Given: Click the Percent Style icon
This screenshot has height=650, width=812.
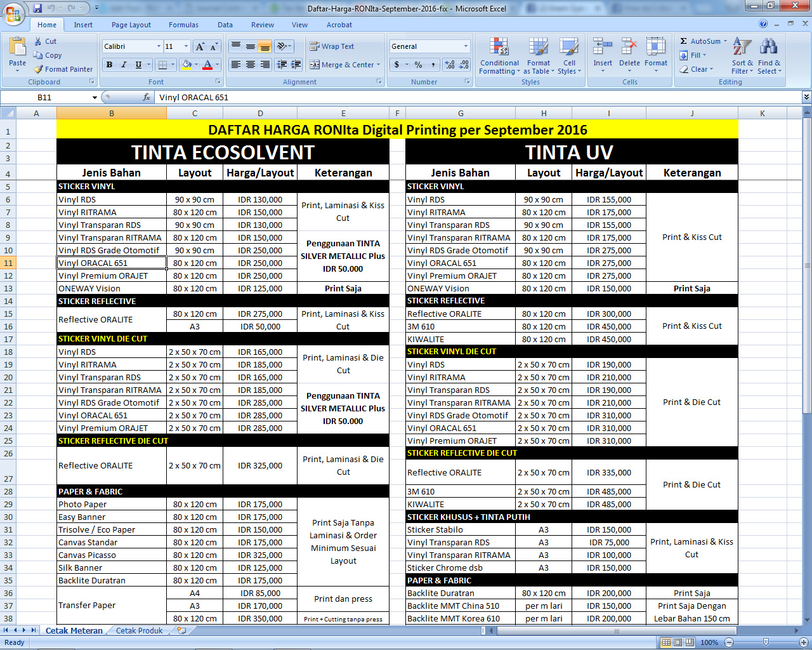Looking at the screenshot, I should [x=418, y=65].
